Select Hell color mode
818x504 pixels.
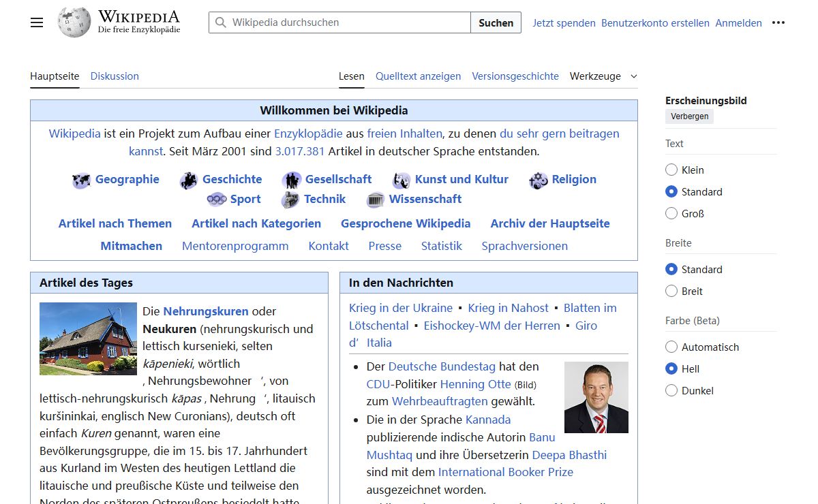coord(671,368)
